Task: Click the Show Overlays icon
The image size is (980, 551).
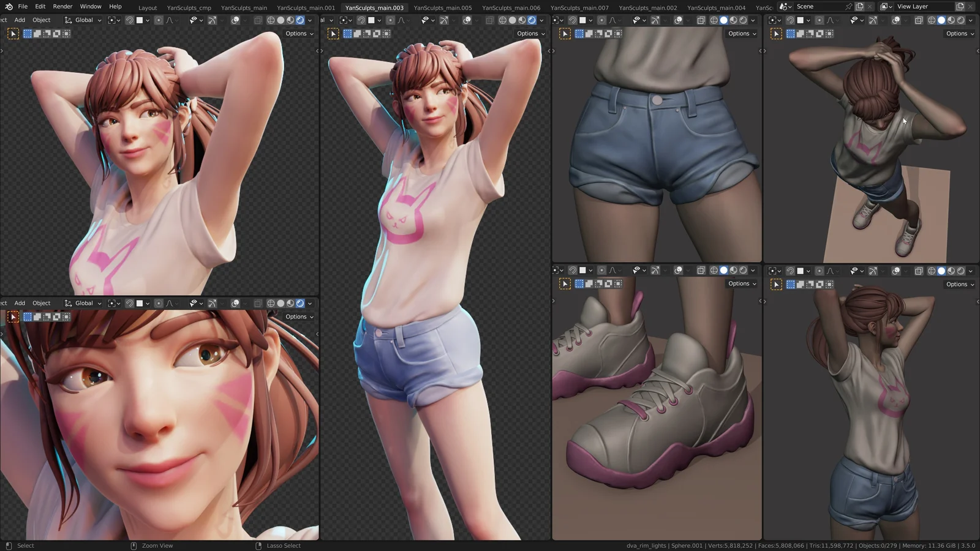Action: tap(235, 20)
